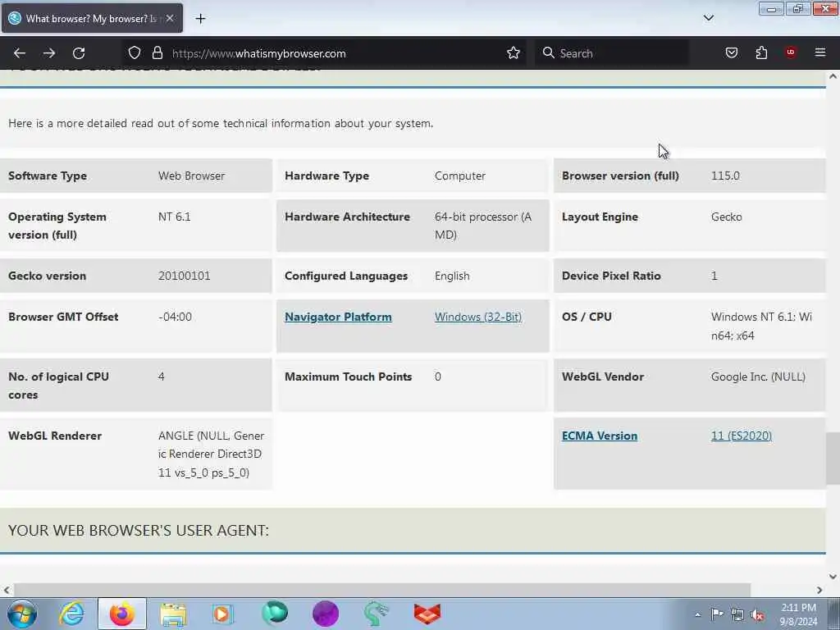Open the purple globe taskbar icon
840x630 pixels.
tap(325, 614)
